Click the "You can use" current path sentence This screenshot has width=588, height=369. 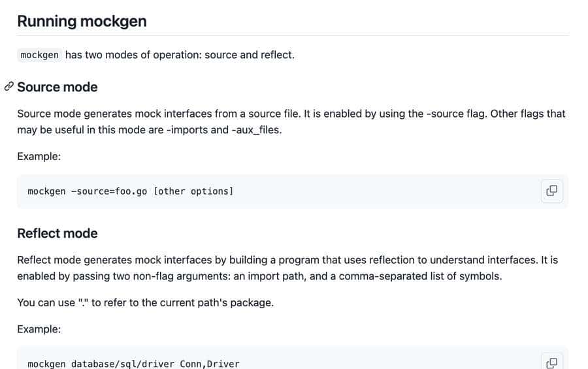pos(145,303)
